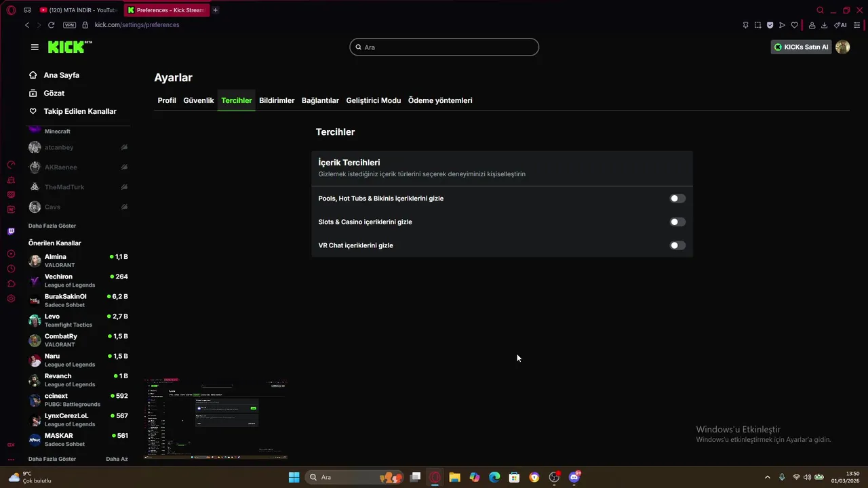Open the picture-in-picture preview thumbnail
Viewport: 868px width, 488px height.
click(x=216, y=420)
